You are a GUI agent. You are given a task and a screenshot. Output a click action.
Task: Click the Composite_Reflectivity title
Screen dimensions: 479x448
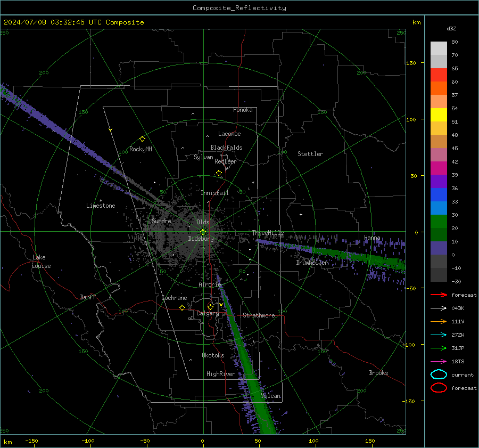[240, 8]
